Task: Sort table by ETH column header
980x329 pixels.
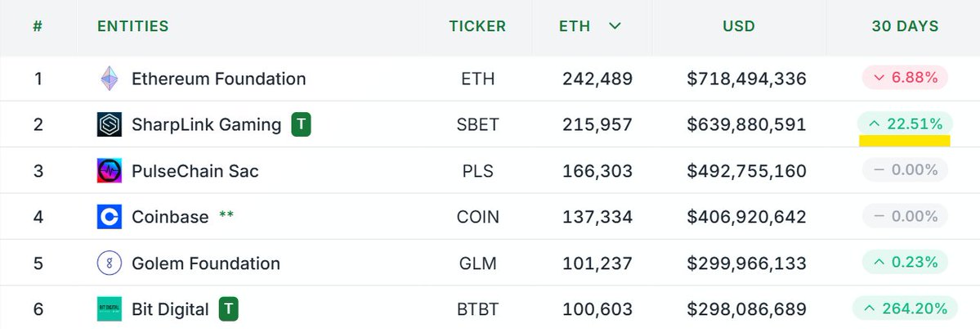Action: click(575, 26)
